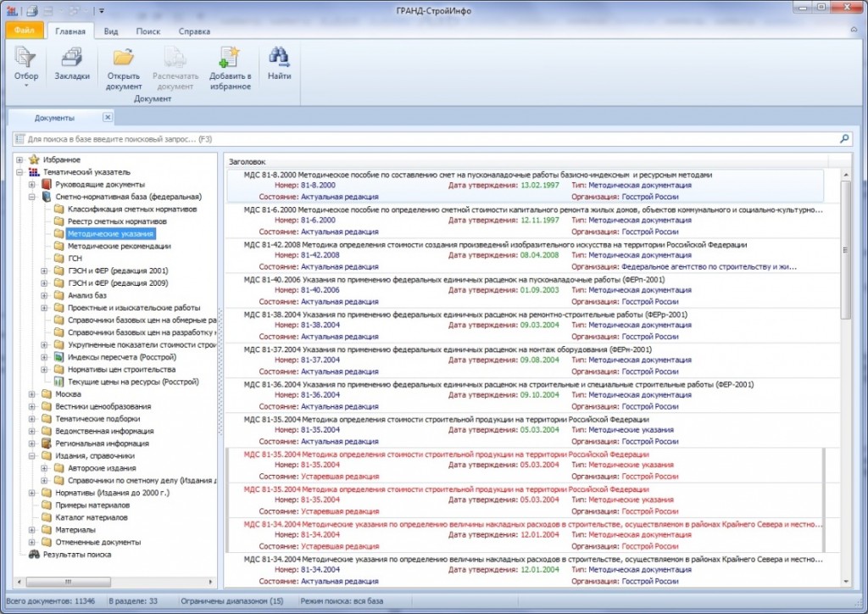Click the folder icon beside ГСН
This screenshot has height=614, width=868.
click(58, 258)
